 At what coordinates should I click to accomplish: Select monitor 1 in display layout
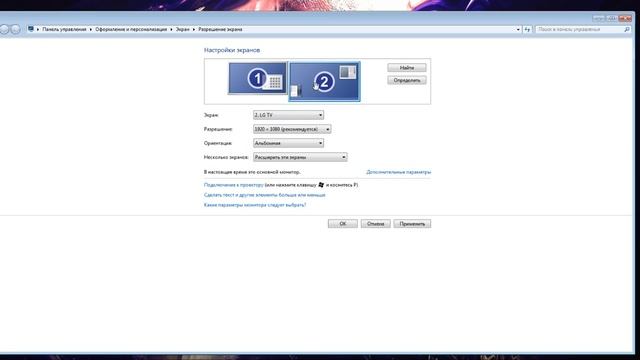pyautogui.click(x=258, y=78)
